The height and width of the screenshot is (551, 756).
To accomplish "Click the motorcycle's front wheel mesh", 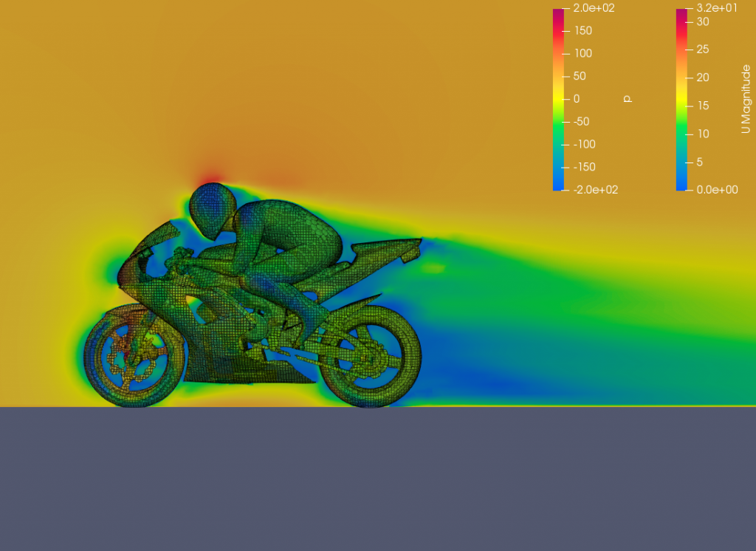I will (x=134, y=356).
